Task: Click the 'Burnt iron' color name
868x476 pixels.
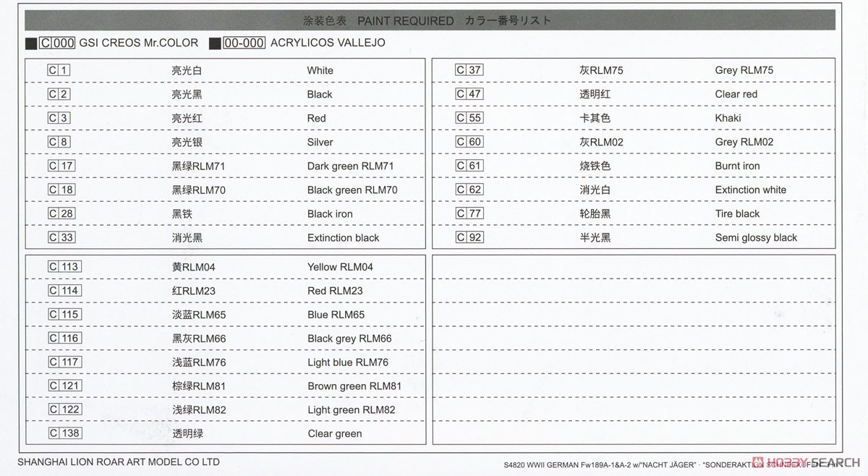Action: click(737, 166)
